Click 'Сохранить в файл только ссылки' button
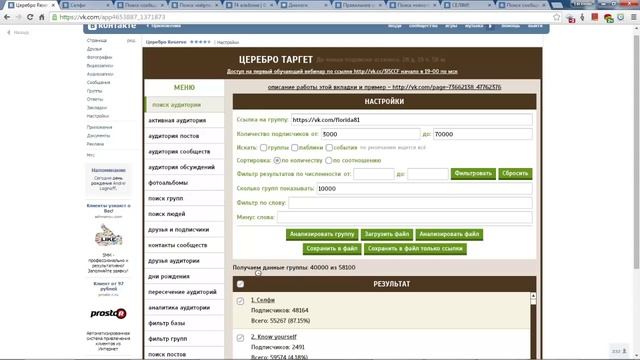The image size is (640, 360). tap(415, 249)
